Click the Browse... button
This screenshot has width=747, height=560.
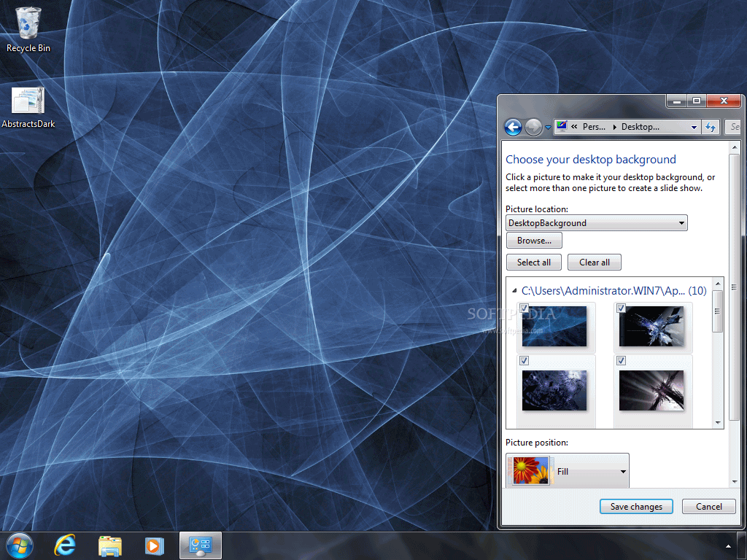(534, 241)
